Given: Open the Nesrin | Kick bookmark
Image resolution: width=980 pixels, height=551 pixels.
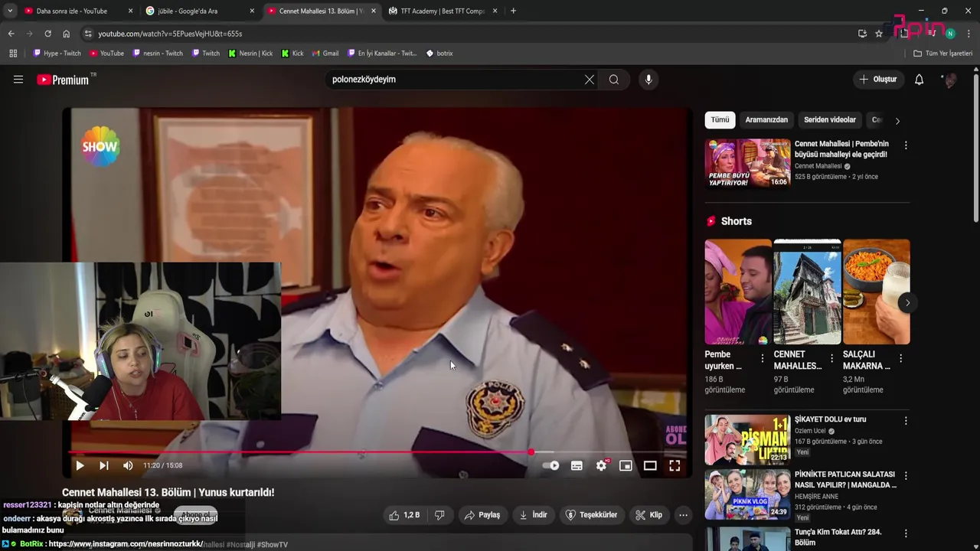Looking at the screenshot, I should click(250, 54).
